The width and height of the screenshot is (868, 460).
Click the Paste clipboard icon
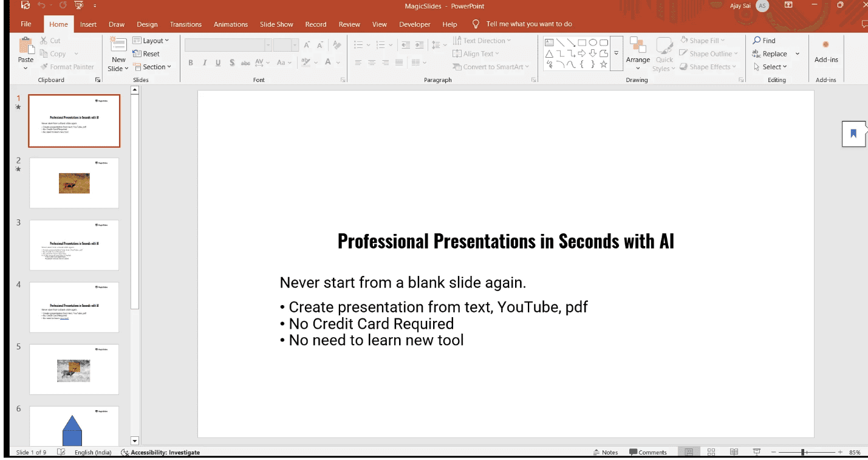[26, 46]
